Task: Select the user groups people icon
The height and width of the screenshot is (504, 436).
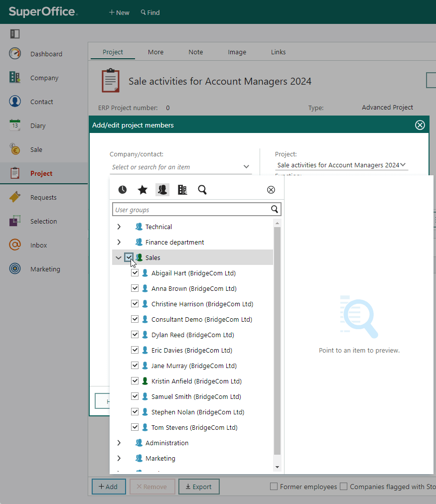Action: (x=162, y=190)
